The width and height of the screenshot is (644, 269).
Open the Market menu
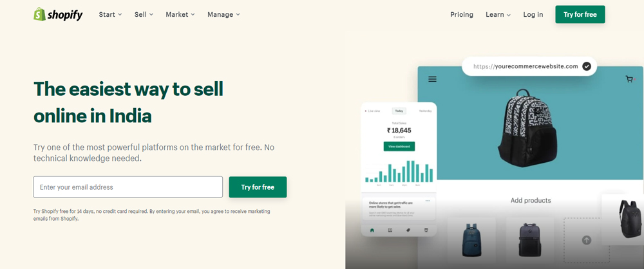(180, 14)
